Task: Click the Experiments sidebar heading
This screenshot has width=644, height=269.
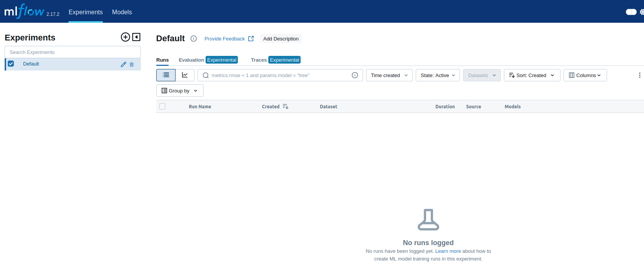Action: pyautogui.click(x=30, y=37)
